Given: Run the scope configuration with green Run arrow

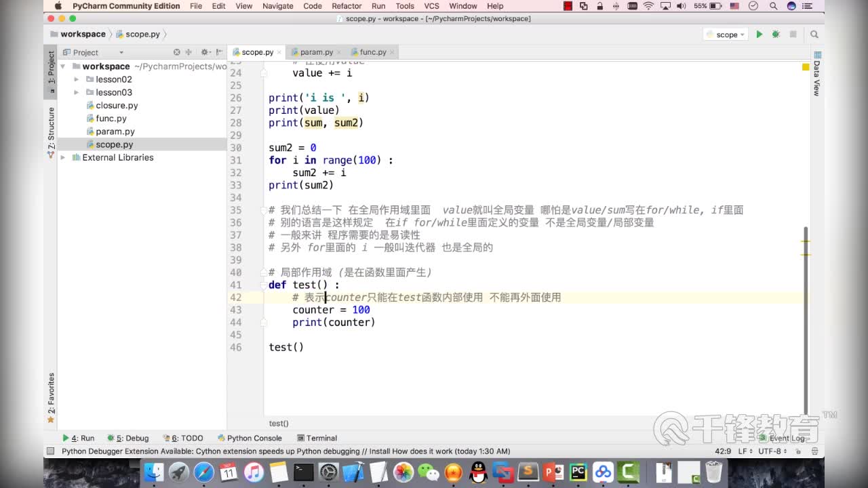Looking at the screenshot, I should [759, 34].
